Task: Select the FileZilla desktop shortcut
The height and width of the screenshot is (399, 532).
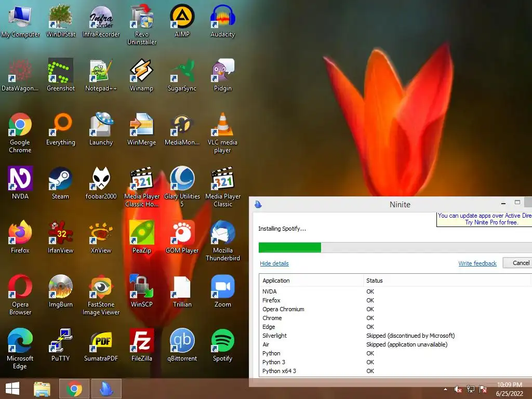Action: coord(141,345)
